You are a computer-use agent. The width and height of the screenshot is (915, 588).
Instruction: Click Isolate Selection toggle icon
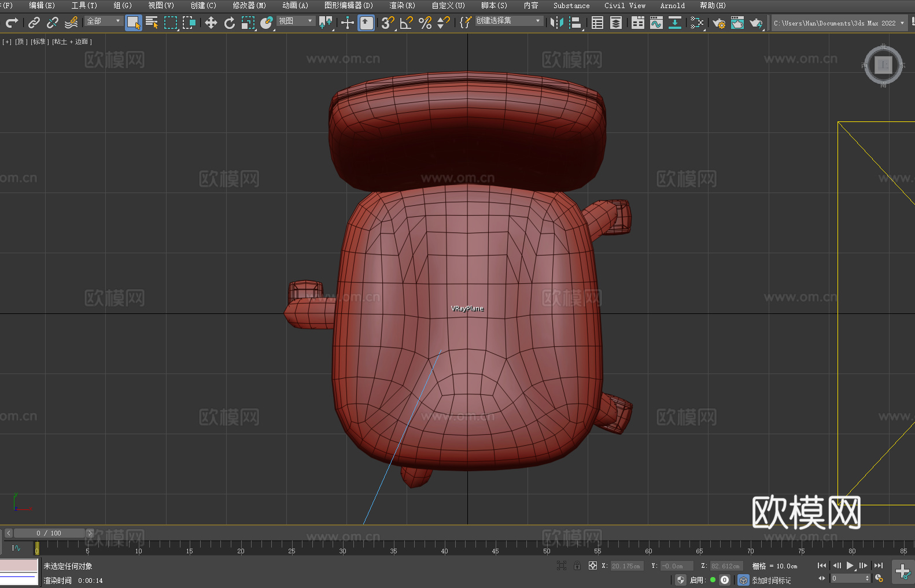point(561,565)
